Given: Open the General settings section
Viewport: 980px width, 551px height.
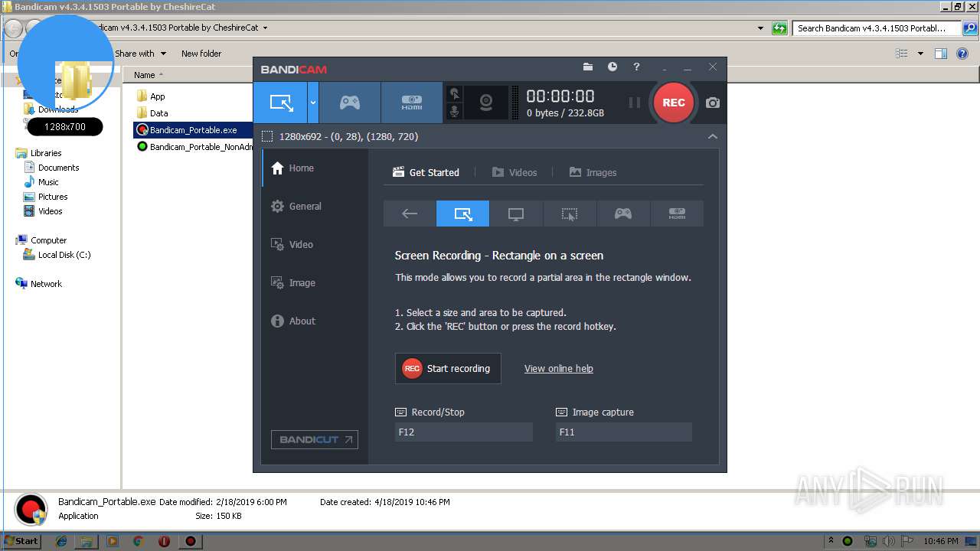Looking at the screenshot, I should (315, 207).
